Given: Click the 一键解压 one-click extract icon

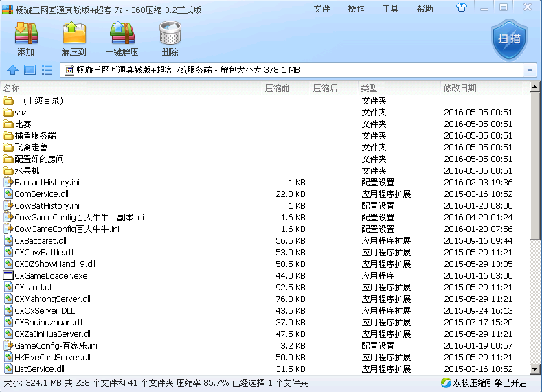Looking at the screenshot, I should click(x=122, y=38).
